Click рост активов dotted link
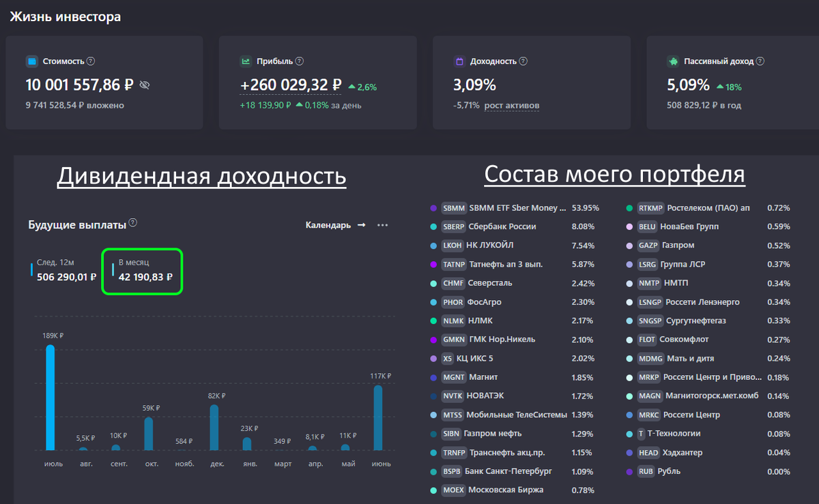819x504 pixels. pos(512,106)
